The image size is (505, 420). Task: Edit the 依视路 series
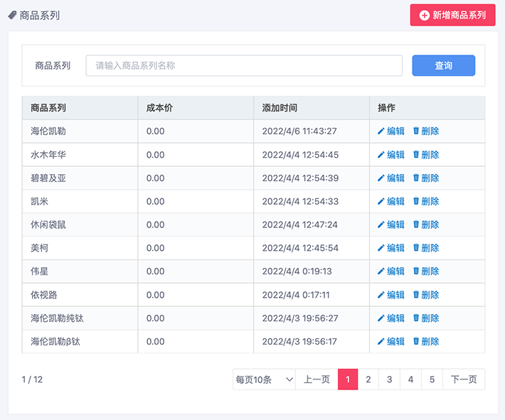click(x=391, y=295)
